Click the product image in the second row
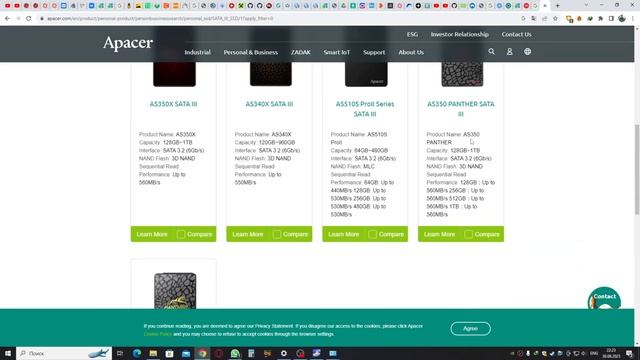This screenshot has height=360, width=640. 175,291
